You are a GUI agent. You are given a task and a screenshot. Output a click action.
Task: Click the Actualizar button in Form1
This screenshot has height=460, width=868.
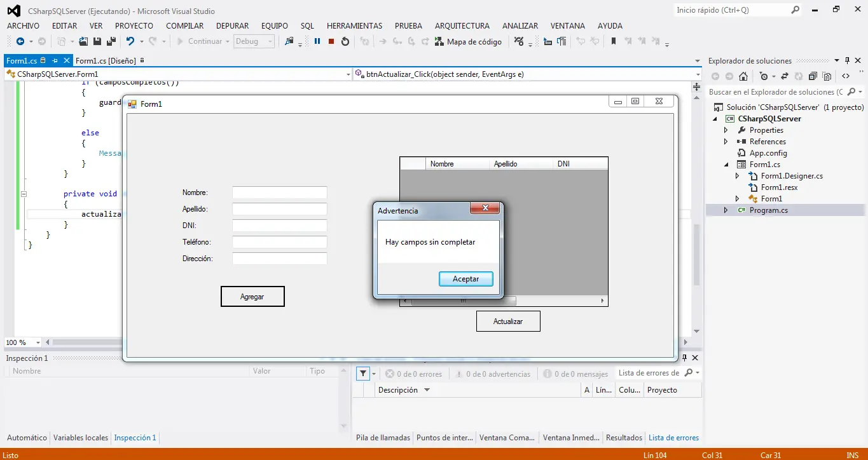point(508,321)
